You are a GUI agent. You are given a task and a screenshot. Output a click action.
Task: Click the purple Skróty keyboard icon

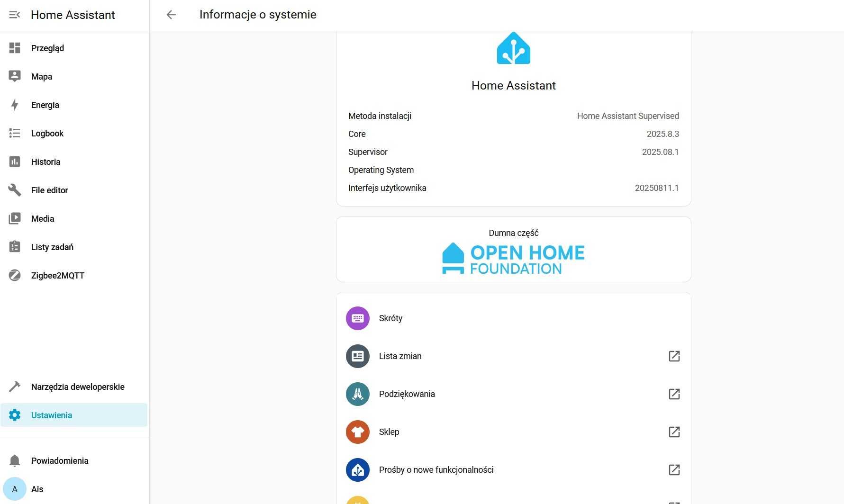(x=358, y=318)
